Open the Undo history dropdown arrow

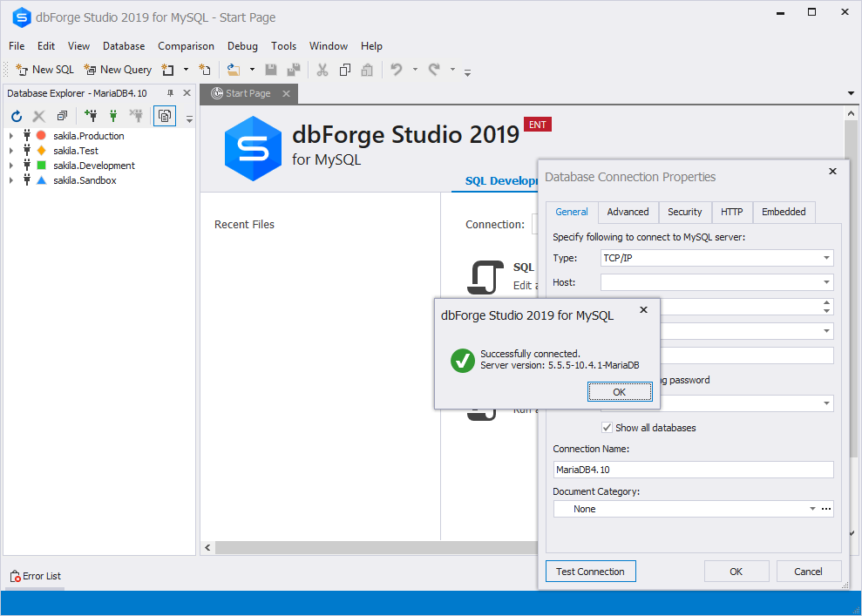coord(415,70)
